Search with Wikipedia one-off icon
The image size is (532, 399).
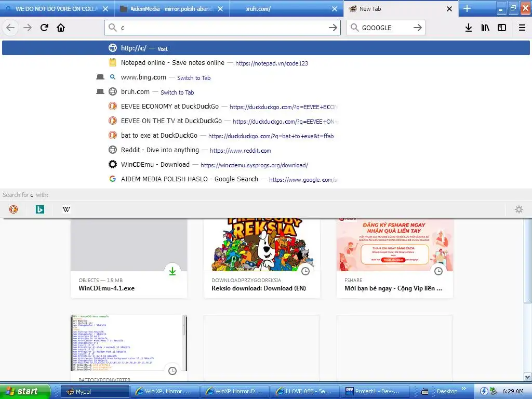pyautogui.click(x=66, y=209)
